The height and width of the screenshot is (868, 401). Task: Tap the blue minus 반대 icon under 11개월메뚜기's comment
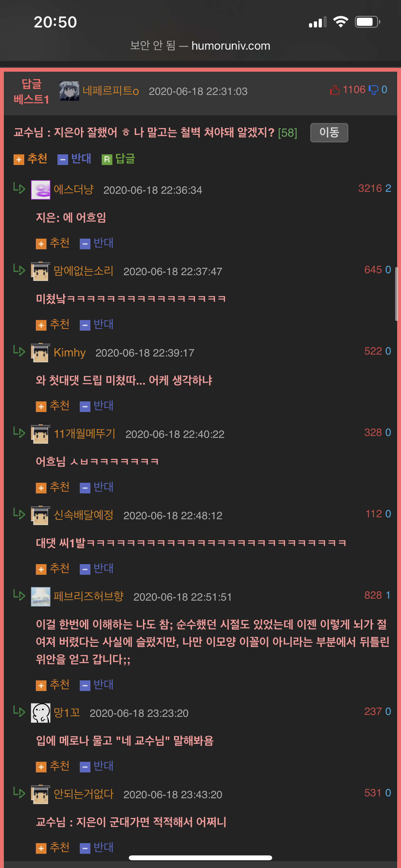[x=85, y=488]
